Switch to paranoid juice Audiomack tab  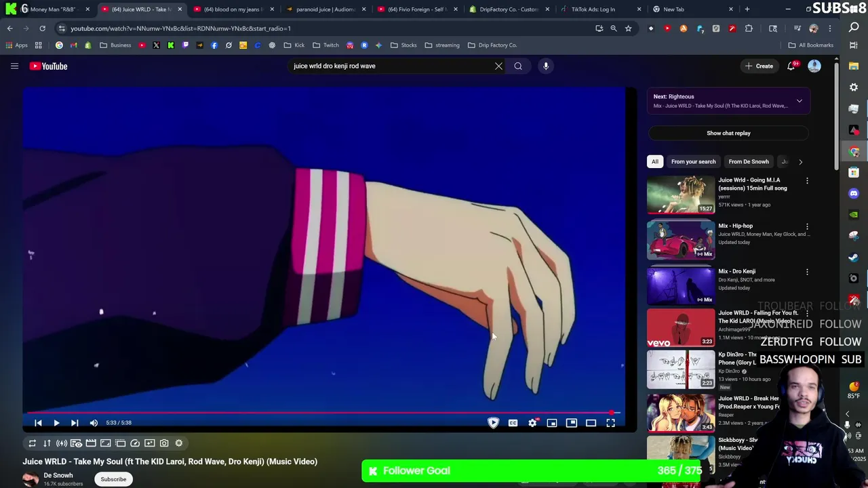(326, 9)
